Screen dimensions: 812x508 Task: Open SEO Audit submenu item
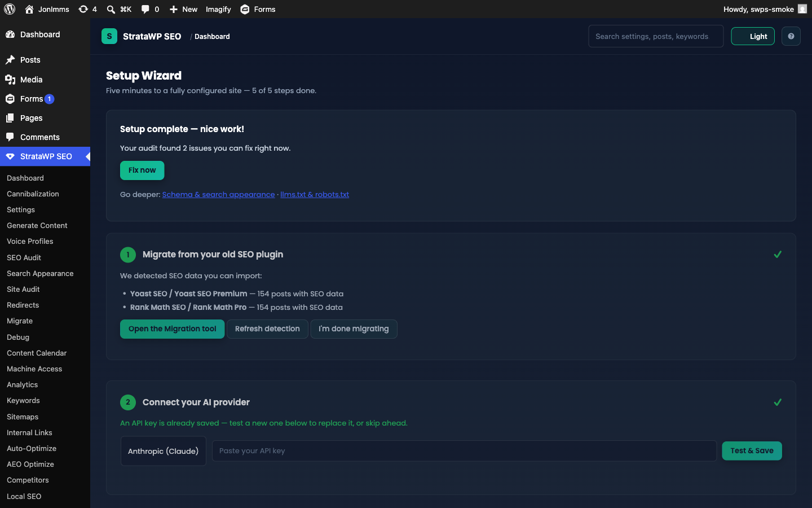pos(24,257)
